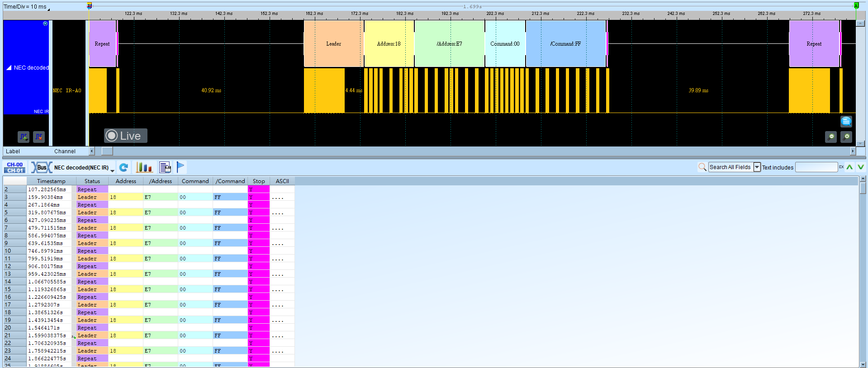Open the Search All Fields dropdown
This screenshot has width=868, height=368.
pyautogui.click(x=757, y=167)
